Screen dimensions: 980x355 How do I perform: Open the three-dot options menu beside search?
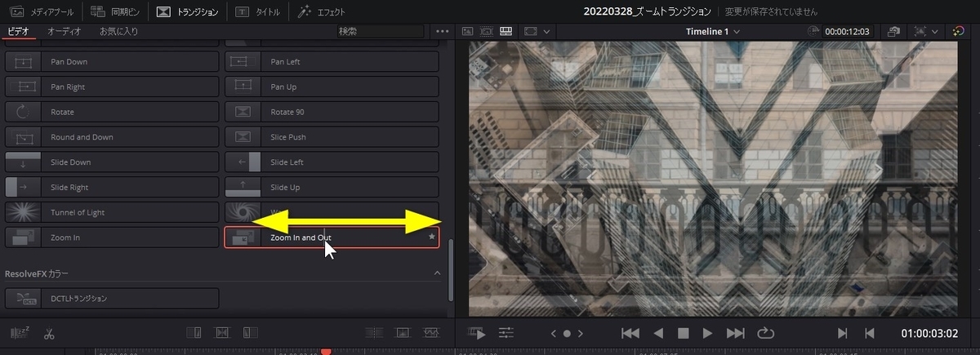pyautogui.click(x=443, y=31)
